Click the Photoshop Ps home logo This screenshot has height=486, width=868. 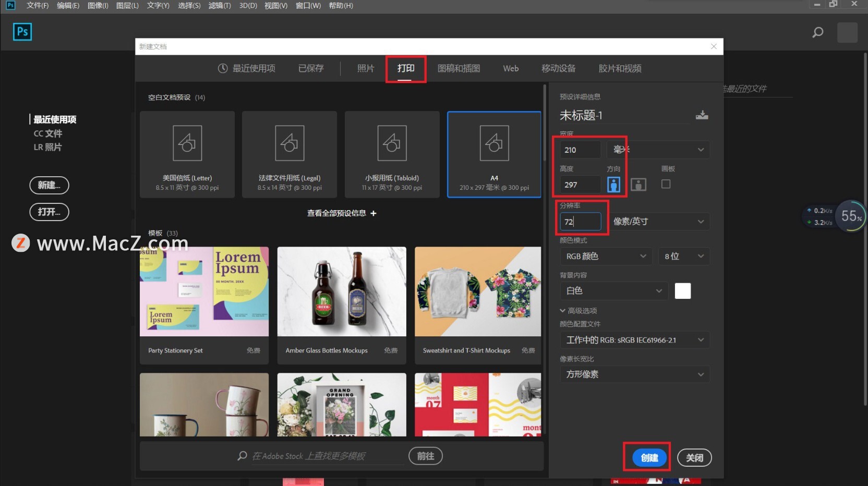[x=22, y=32]
